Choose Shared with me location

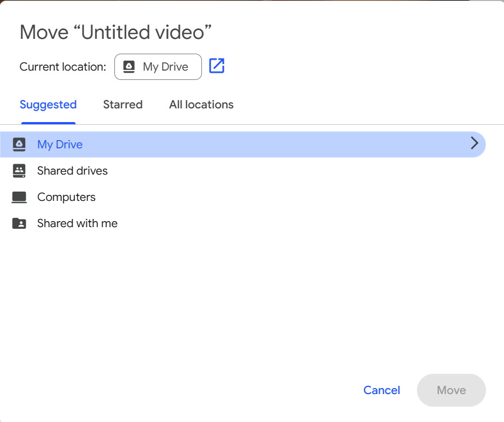point(242,223)
